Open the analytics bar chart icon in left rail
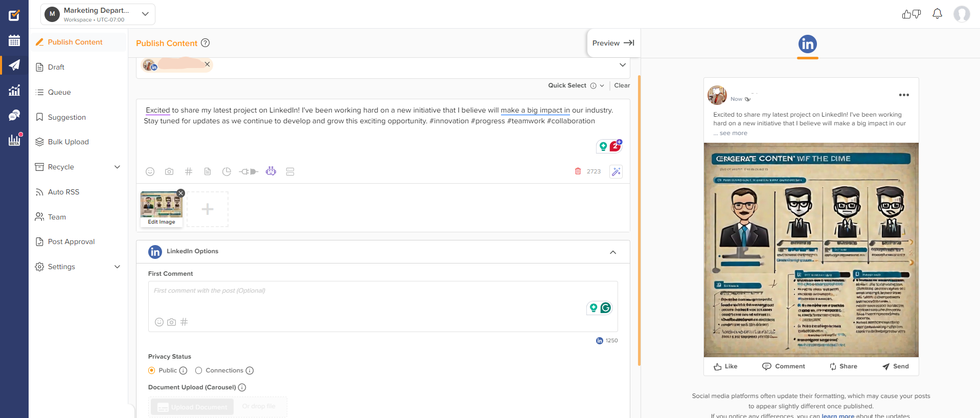Screen dimensions: 980x418 [14, 90]
